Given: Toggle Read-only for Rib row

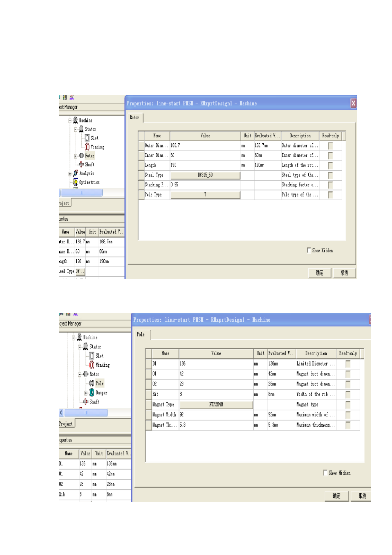Looking at the screenshot, I should [x=348, y=394].
